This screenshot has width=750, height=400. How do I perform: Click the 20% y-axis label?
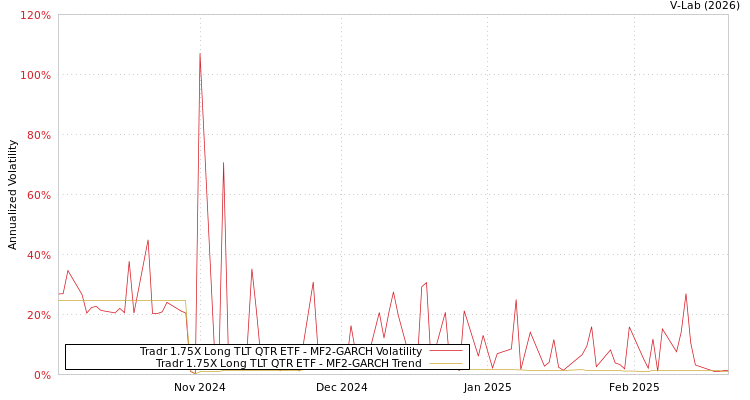38,315
